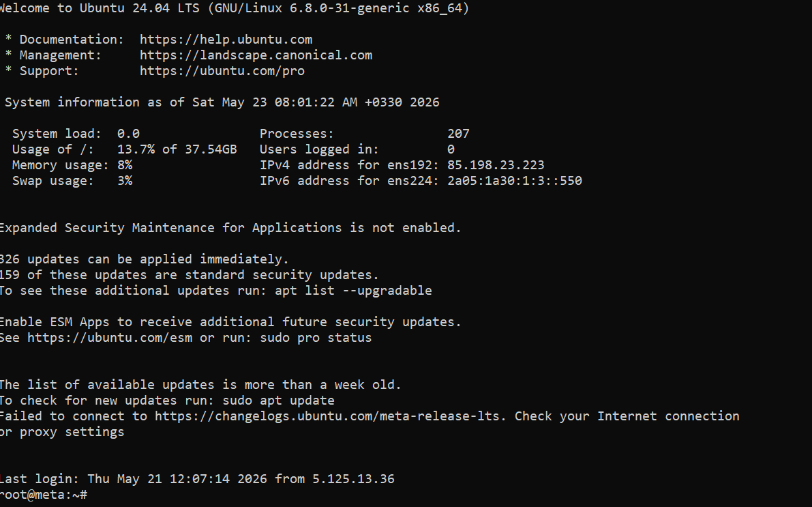Click the Swap usage 3% value
812x507 pixels.
coord(125,181)
